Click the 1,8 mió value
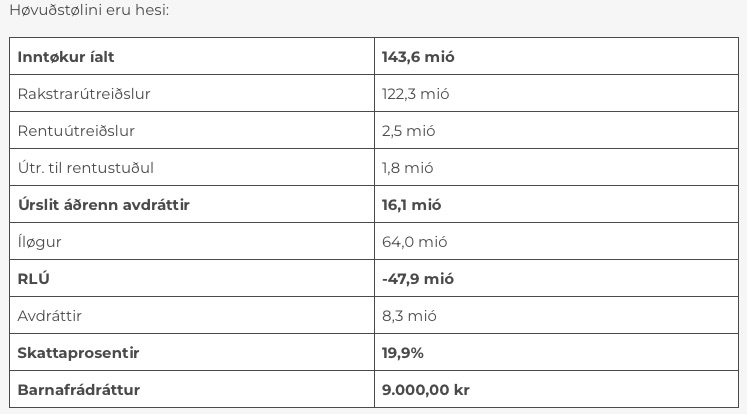This screenshot has height=414, width=747. tap(408, 168)
